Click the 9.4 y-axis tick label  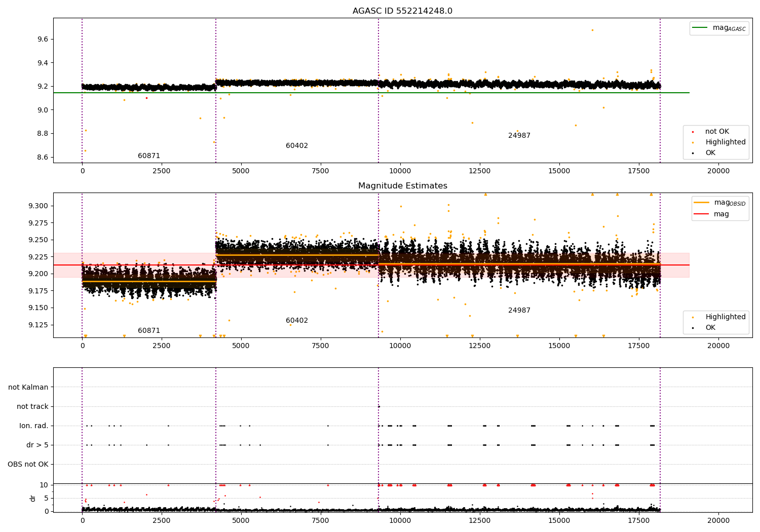(43, 63)
